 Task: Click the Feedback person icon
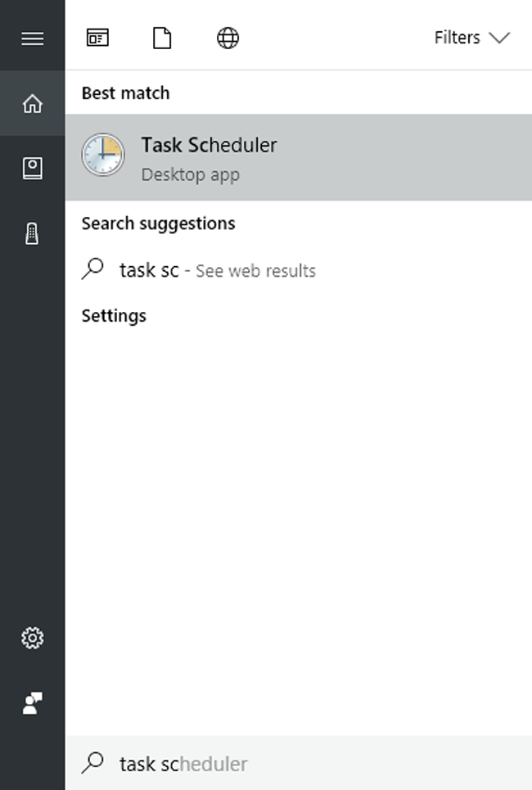[x=32, y=702]
